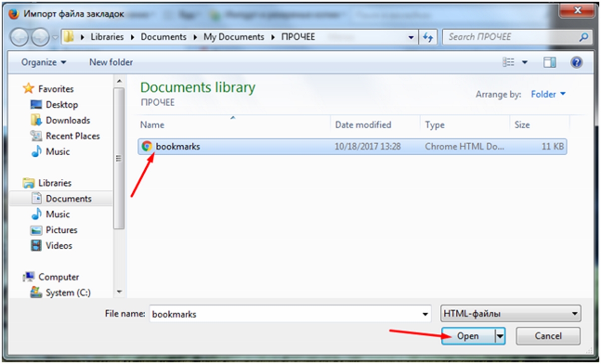Select the Videos label

click(59, 245)
